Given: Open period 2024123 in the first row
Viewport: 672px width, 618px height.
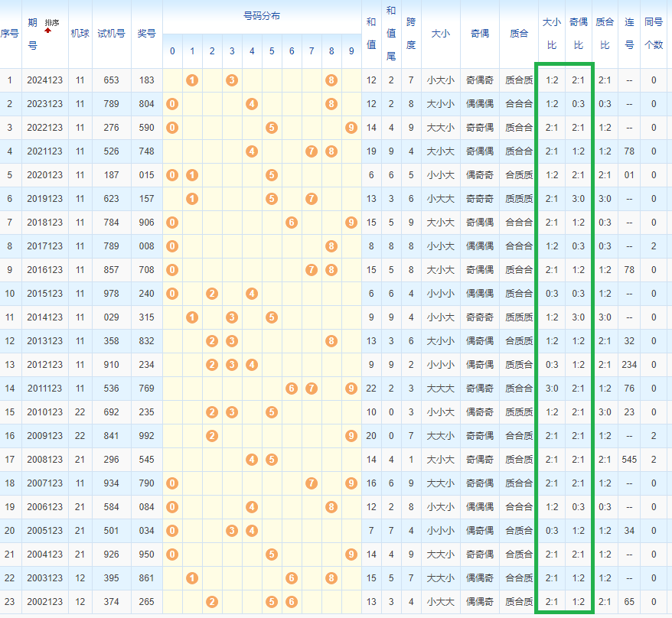Looking at the screenshot, I should pos(45,80).
